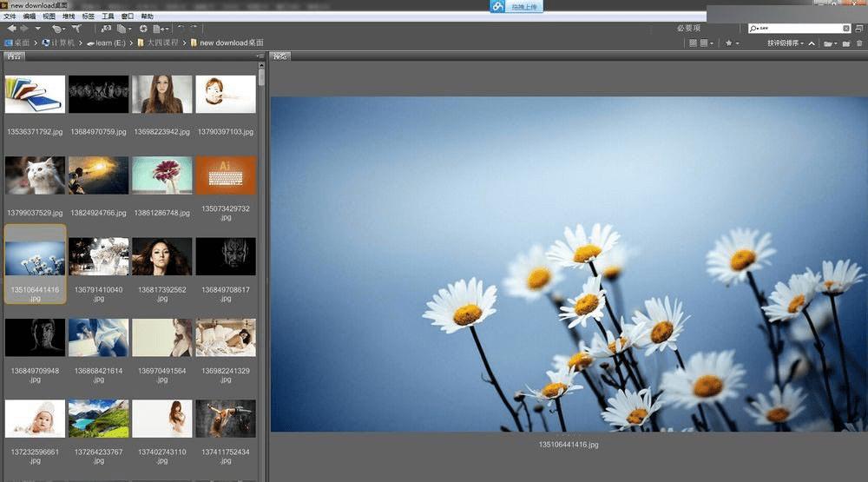Click the 拖拽上传 upload button
The height and width of the screenshot is (482, 868).
(516, 7)
